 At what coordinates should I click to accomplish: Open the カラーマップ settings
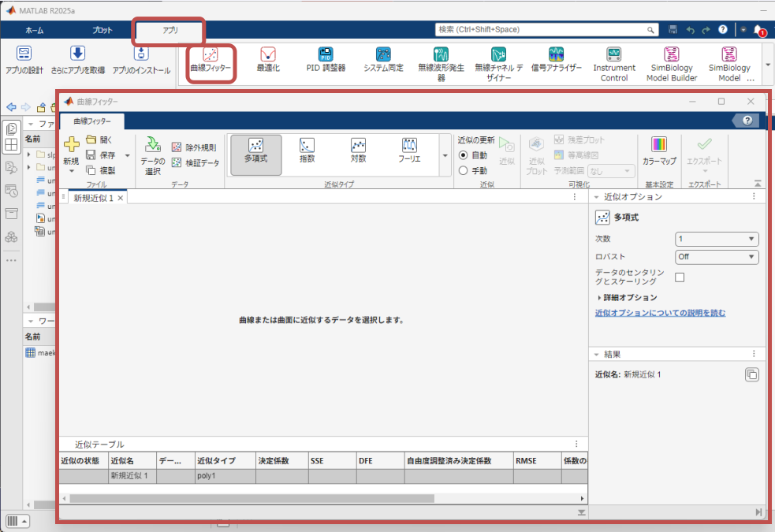pyautogui.click(x=659, y=151)
